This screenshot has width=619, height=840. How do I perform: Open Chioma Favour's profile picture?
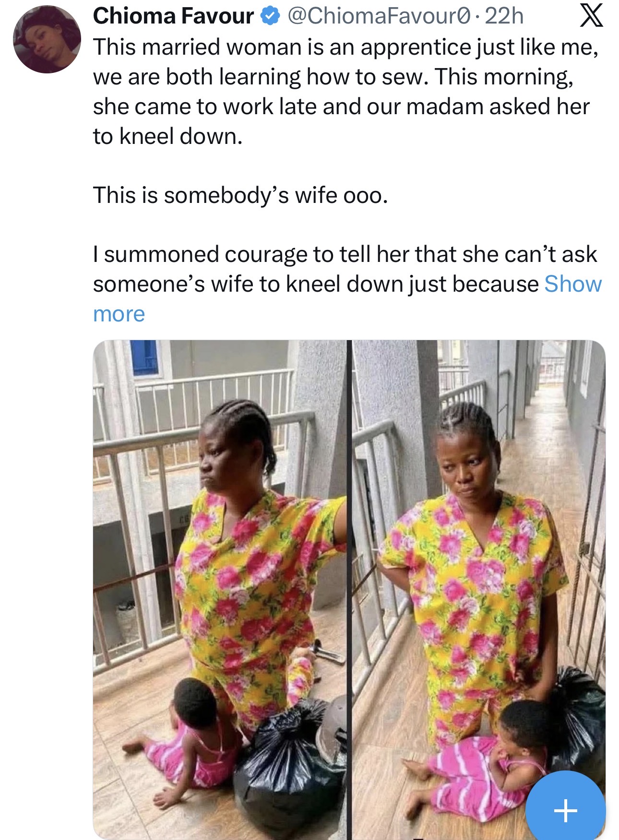pyautogui.click(x=47, y=39)
